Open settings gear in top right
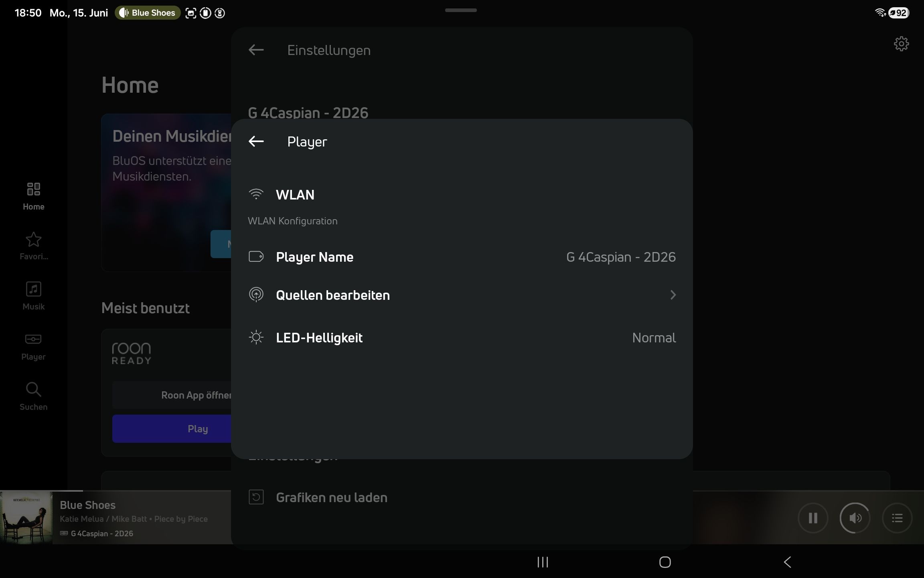 coord(901,44)
